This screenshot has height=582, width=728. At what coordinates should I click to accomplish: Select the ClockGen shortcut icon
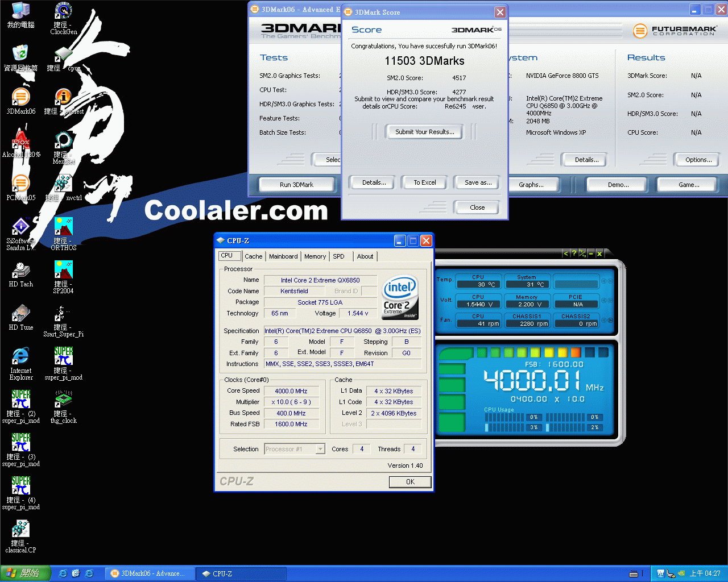coord(64,18)
